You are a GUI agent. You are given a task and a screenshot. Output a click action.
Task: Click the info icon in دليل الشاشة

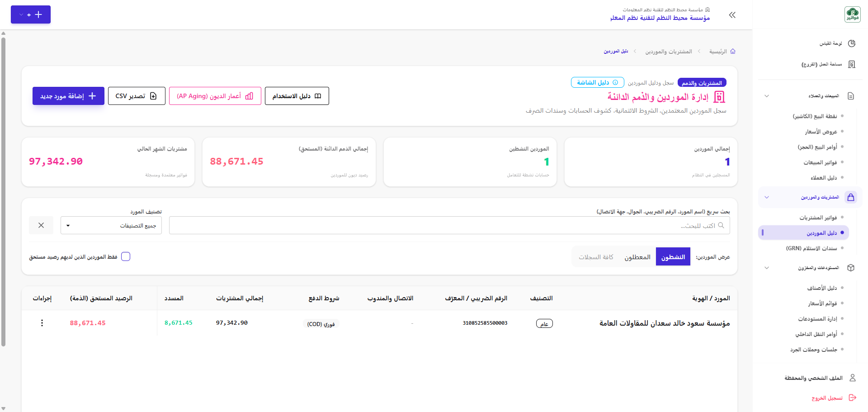click(x=615, y=82)
